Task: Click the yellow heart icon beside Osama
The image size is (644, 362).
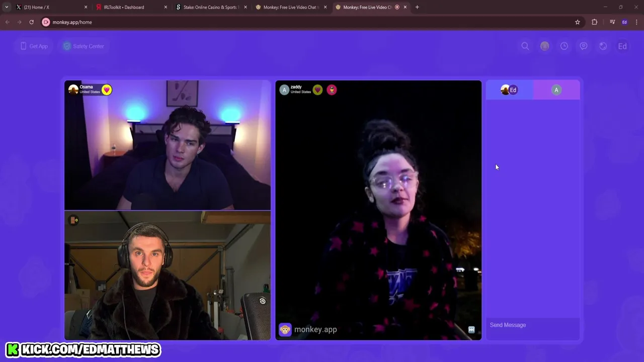Action: pos(107,90)
